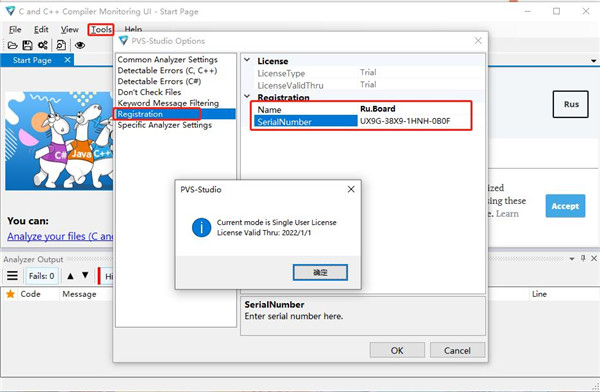This screenshot has height=392, width=600.
Task: Click the down arrow in Analyzer Output
Action: [85, 275]
